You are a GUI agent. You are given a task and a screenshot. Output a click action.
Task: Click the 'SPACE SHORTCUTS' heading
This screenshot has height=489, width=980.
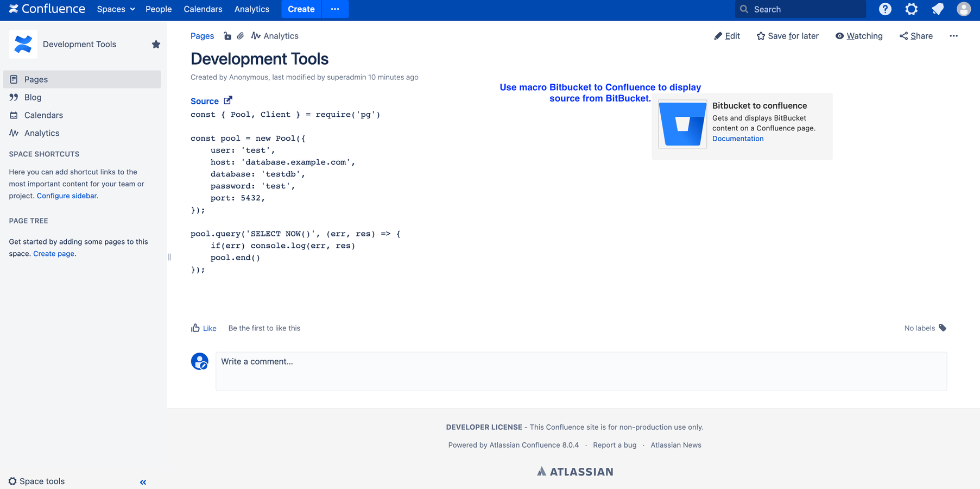[44, 154]
